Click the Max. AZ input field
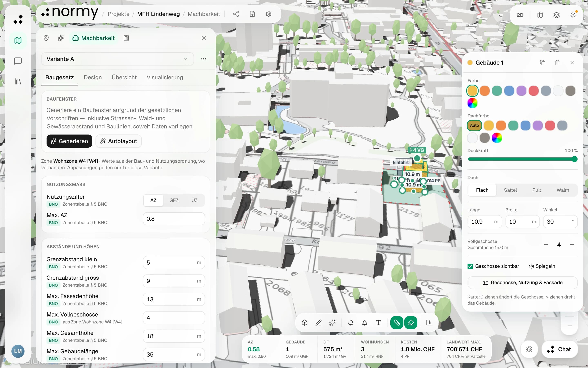This screenshot has height=368, width=588. pyautogui.click(x=174, y=219)
